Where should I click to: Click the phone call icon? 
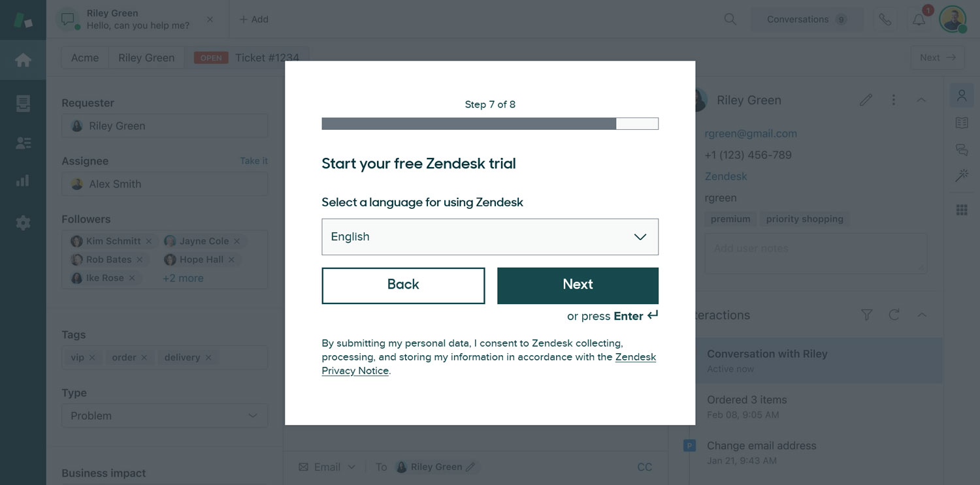tap(885, 20)
